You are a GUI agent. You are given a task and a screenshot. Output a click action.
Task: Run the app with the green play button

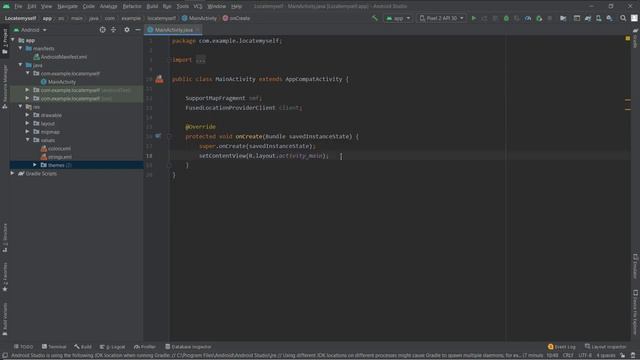(x=473, y=18)
